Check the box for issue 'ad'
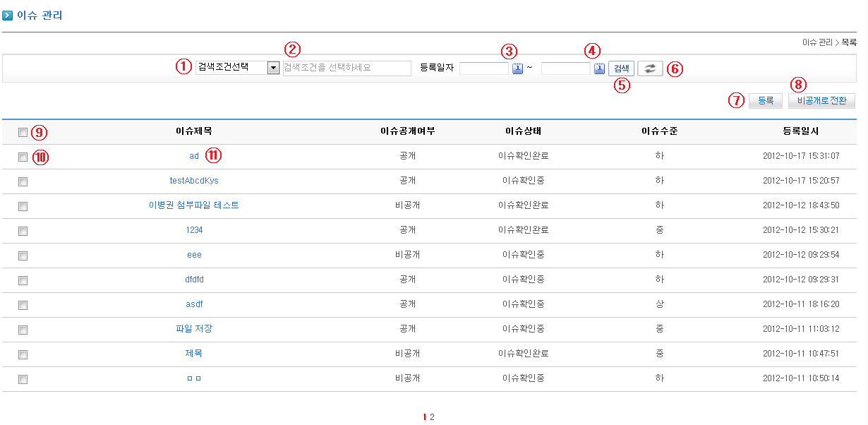Screen dimensions: 868x425 [x=23, y=157]
